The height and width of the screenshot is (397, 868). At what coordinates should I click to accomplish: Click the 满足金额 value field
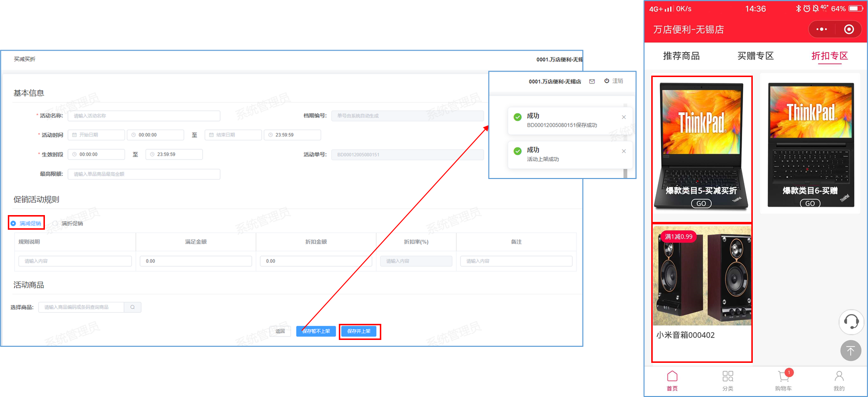coord(196,261)
